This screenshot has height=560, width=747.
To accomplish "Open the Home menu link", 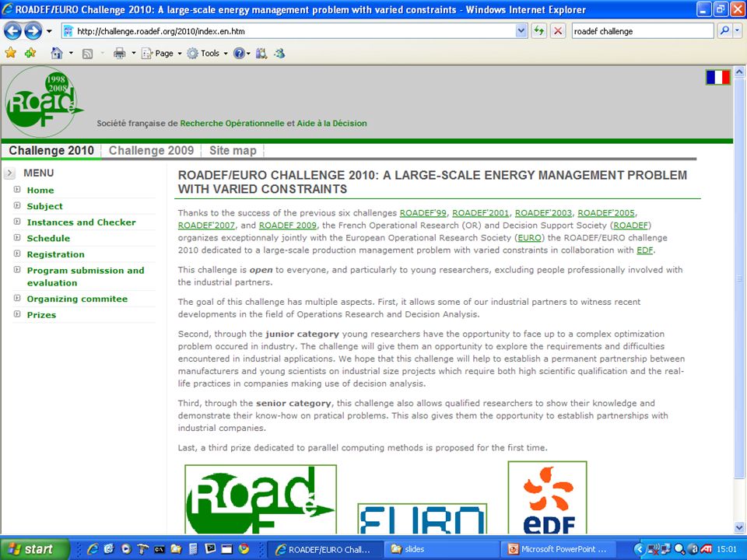I will pyautogui.click(x=40, y=190).
